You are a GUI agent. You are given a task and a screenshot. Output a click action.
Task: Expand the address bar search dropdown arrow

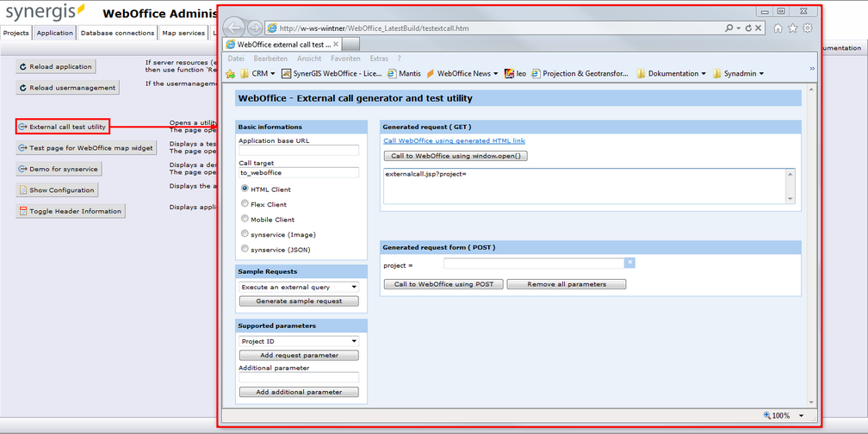coord(739,28)
